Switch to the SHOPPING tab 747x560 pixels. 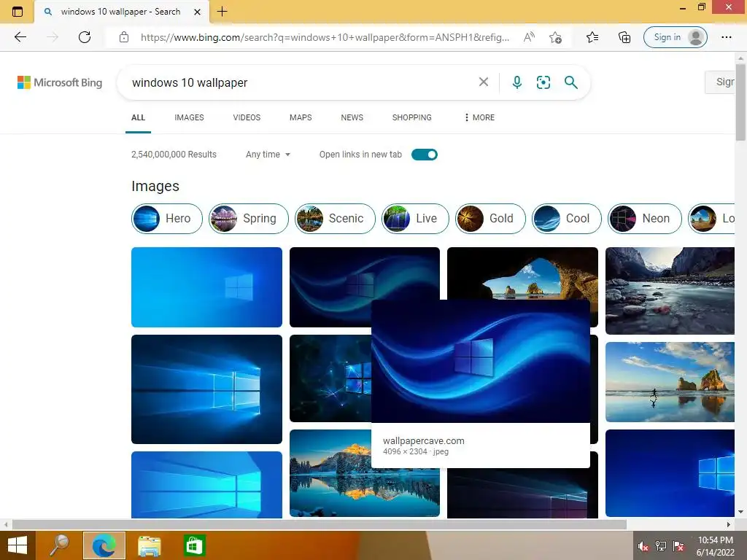412,117
